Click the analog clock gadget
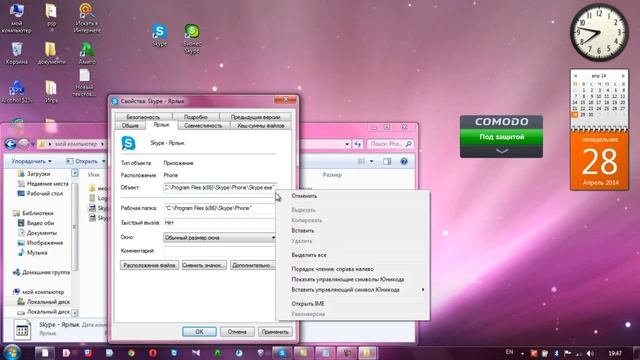The image size is (640, 360). [599, 33]
